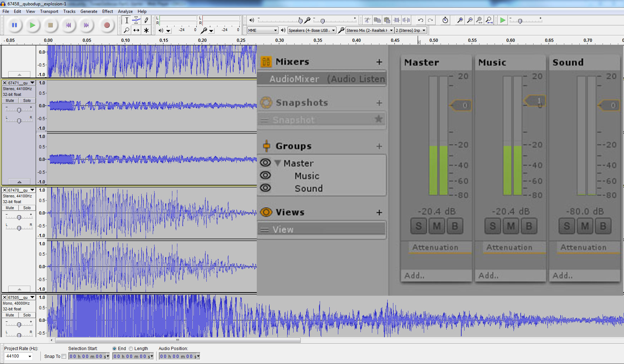Viewport: 624px width, 364px height.
Task: Select the Length radio button
Action: click(x=131, y=349)
